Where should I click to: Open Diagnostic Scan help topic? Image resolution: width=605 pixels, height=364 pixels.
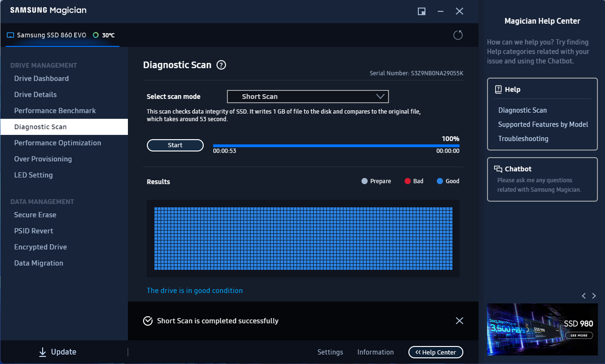[523, 110]
